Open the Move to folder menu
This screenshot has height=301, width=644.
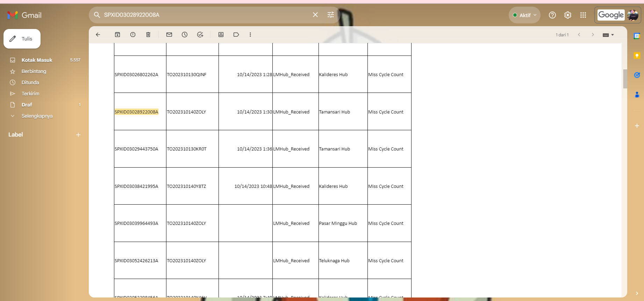click(221, 35)
